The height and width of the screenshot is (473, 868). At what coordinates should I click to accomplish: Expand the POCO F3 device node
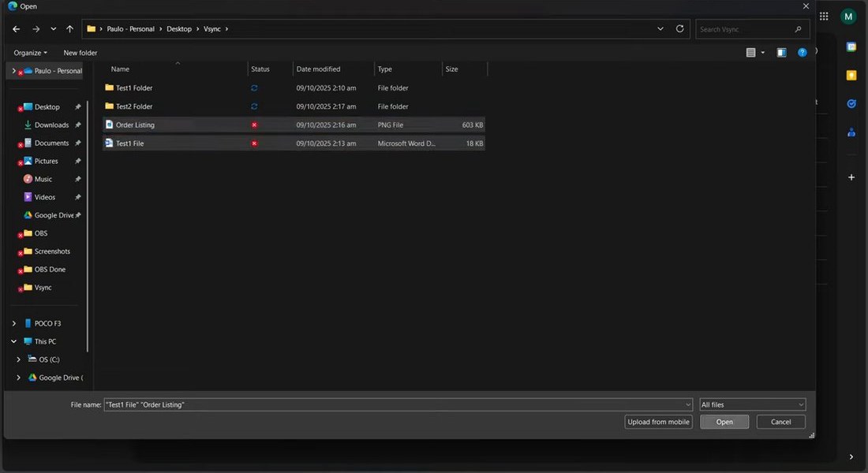coord(14,324)
